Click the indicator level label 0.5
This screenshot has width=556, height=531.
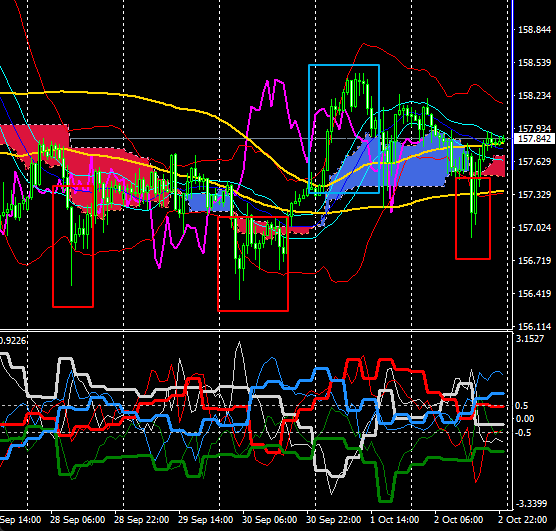tap(522, 405)
